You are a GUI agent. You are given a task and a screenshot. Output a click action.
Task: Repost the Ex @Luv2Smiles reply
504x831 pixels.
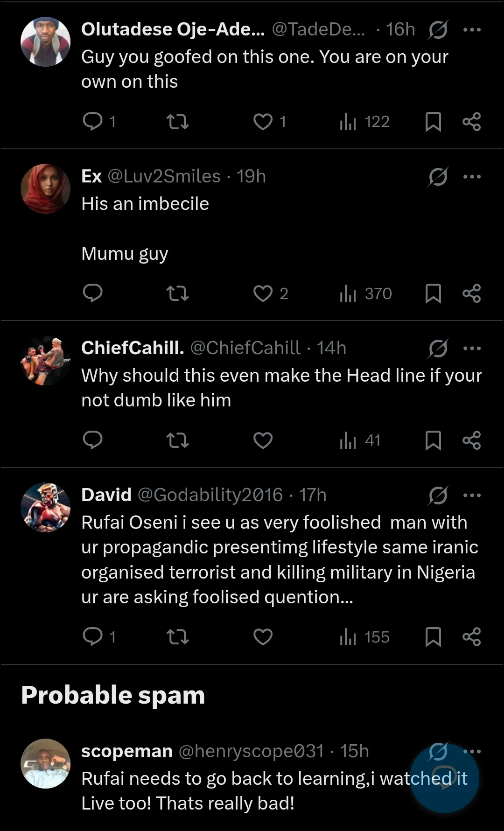click(178, 293)
